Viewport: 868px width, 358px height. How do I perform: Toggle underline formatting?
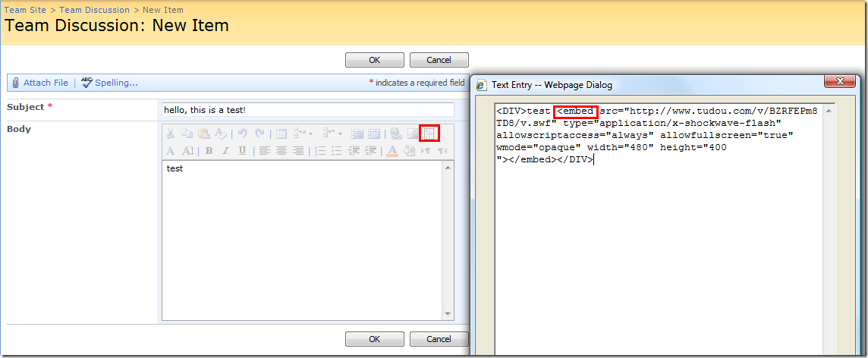(x=242, y=150)
